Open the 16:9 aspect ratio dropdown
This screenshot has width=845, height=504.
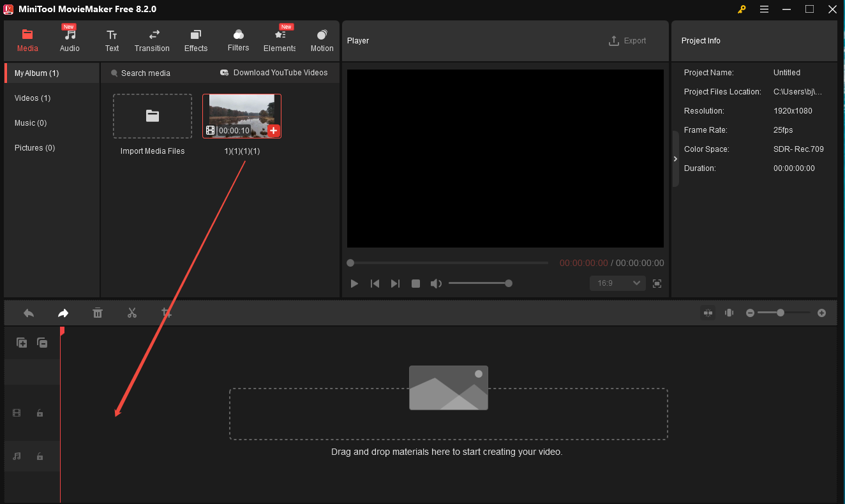(x=618, y=283)
